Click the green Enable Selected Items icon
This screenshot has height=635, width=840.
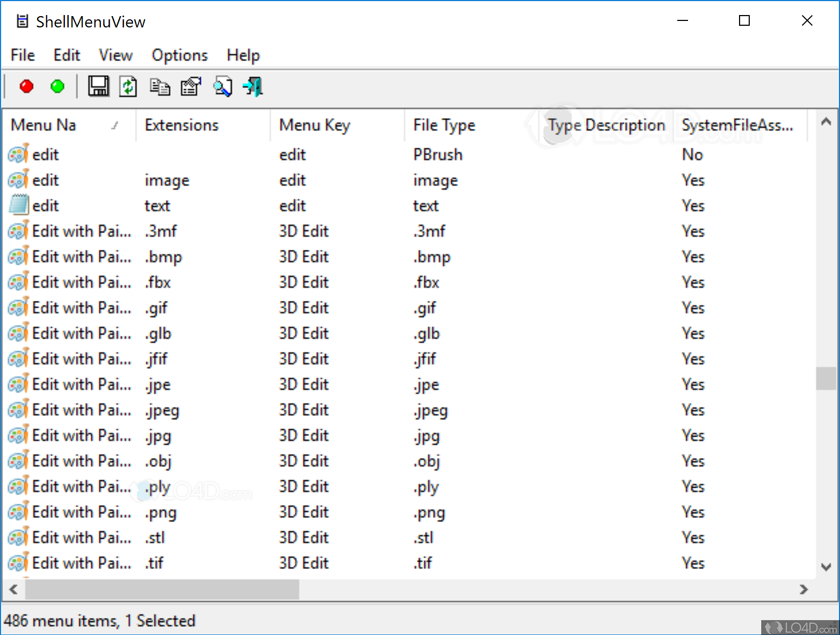click(57, 86)
